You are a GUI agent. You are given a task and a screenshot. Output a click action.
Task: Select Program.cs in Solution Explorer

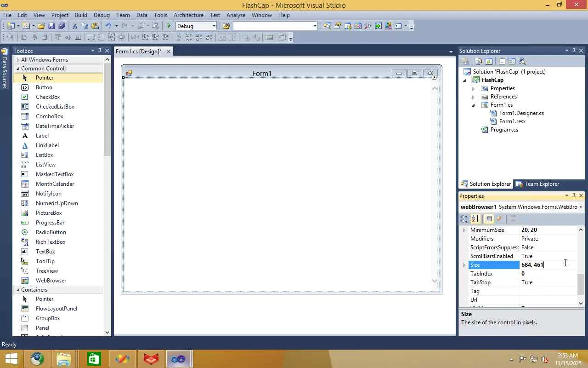[x=504, y=130]
